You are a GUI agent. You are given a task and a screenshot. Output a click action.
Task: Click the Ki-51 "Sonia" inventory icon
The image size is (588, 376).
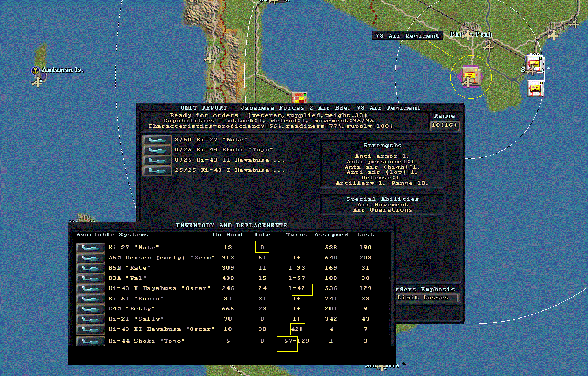90,299
